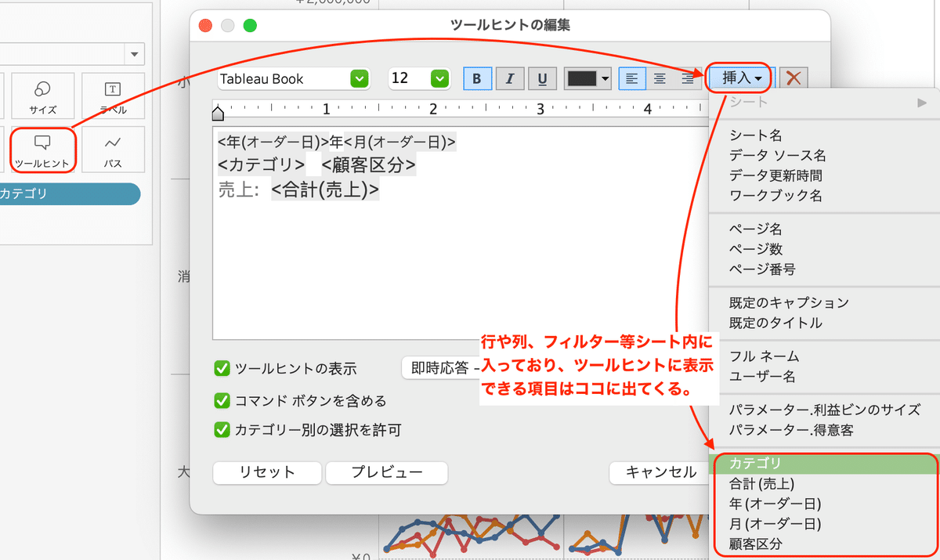Close the ツールヒントの編集 dialog

(206, 25)
